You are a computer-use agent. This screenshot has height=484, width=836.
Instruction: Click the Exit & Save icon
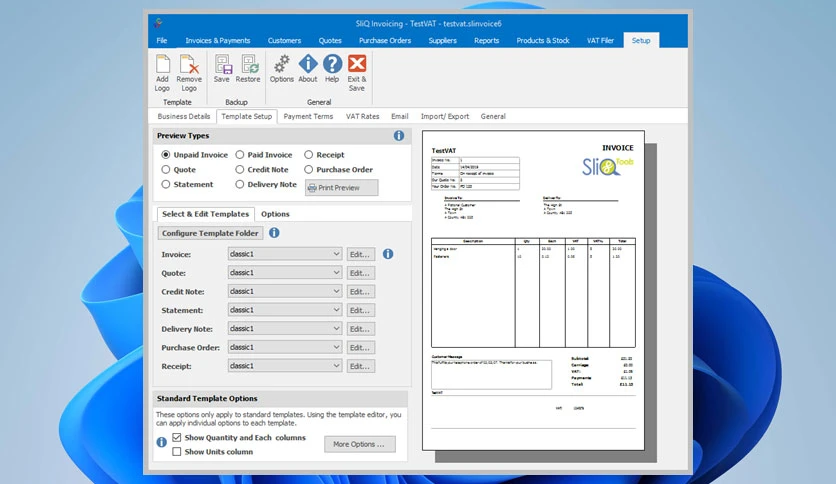[357, 64]
